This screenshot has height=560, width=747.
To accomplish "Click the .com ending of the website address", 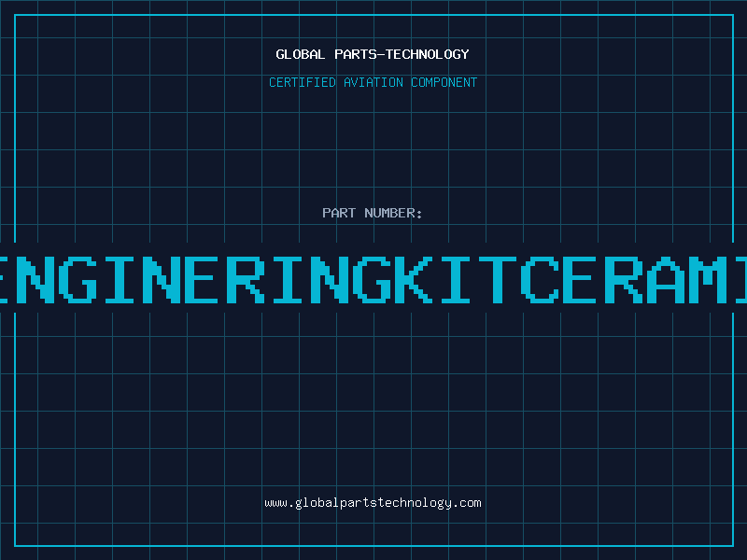I will pos(467,503).
